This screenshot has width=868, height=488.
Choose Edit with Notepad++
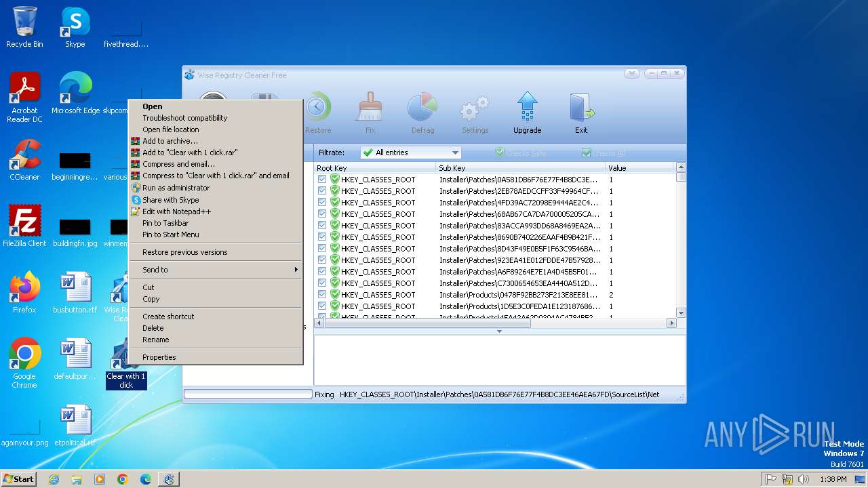216,211
